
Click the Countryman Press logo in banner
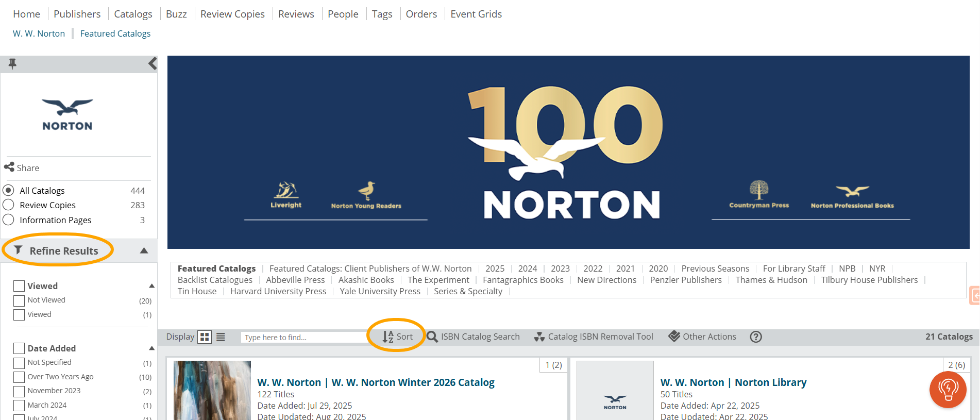click(x=759, y=194)
